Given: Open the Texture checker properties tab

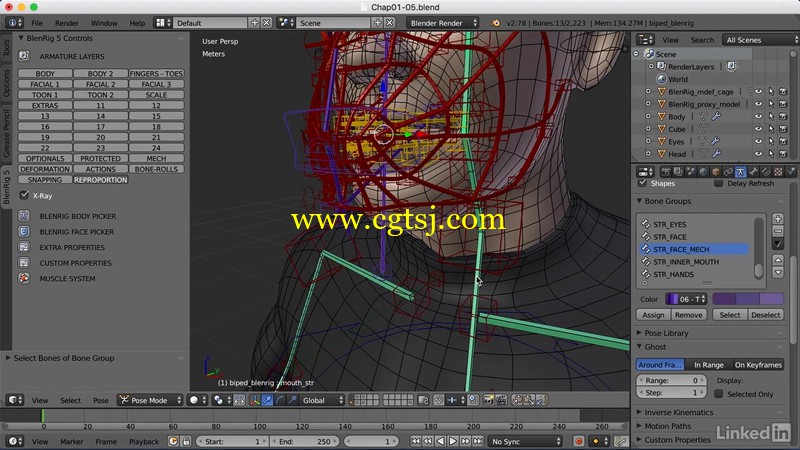Looking at the screenshot, I should click(778, 172).
